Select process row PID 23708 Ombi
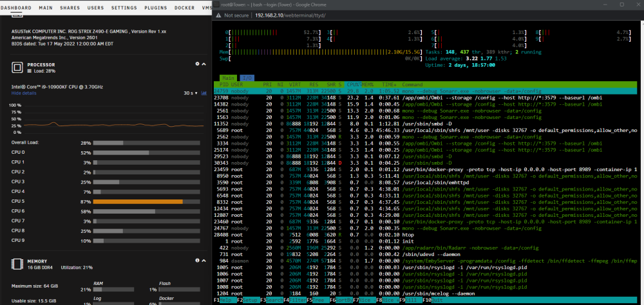The height and width of the screenshot is (305, 644). (426, 98)
